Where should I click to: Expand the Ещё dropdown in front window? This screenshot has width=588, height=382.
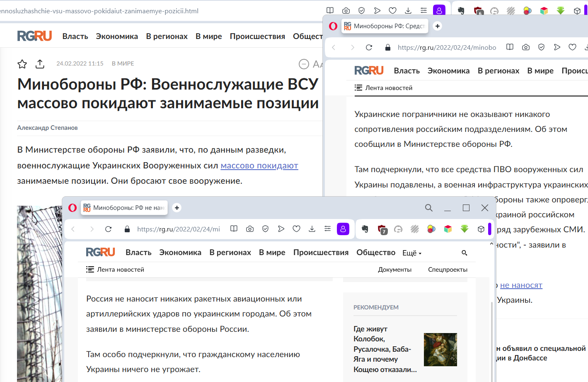(x=412, y=253)
